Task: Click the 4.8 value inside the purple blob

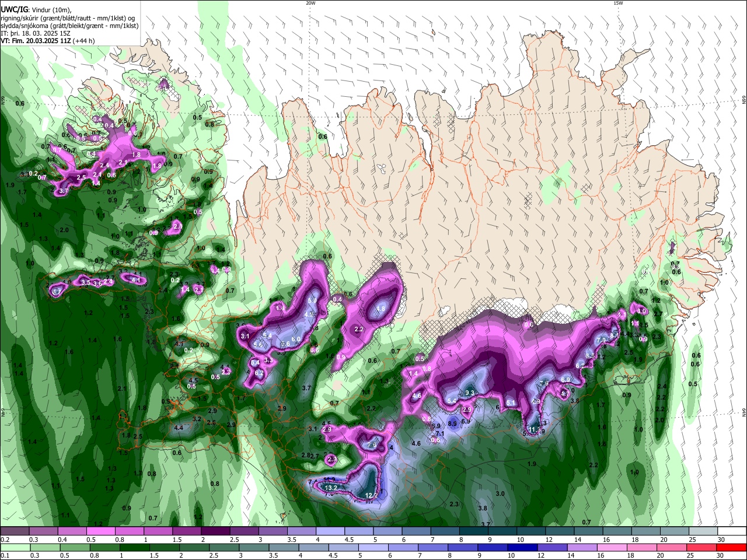Action: point(381,309)
